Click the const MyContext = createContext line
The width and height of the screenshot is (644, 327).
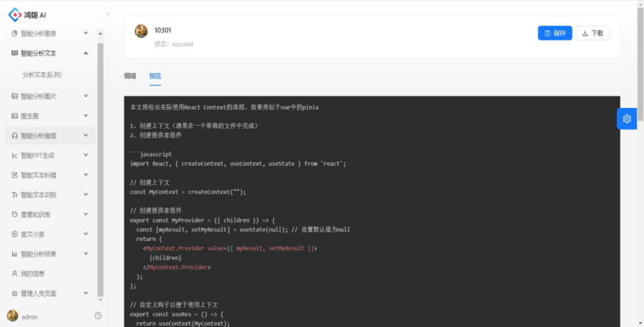[188, 192]
